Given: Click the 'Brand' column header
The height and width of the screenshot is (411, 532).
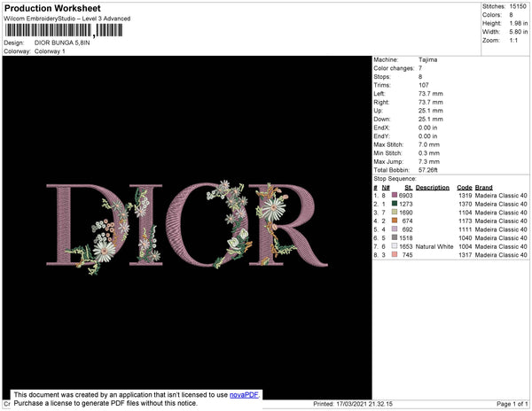Looking at the screenshot, I should (483, 188).
